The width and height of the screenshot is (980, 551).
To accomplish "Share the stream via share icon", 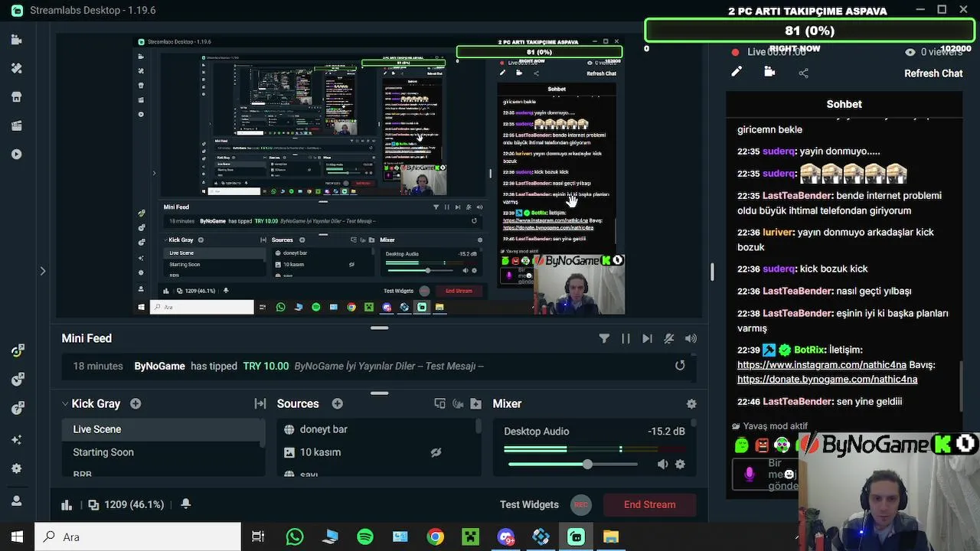I will pos(803,73).
